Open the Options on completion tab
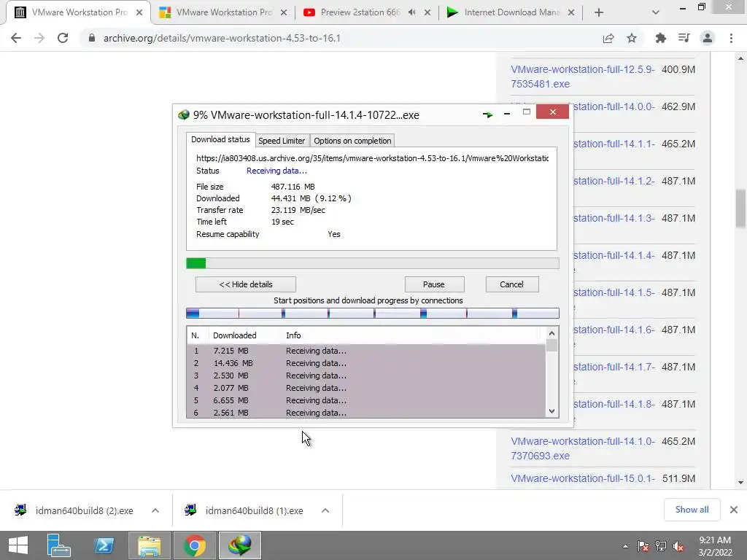The image size is (747, 560). 352,141
